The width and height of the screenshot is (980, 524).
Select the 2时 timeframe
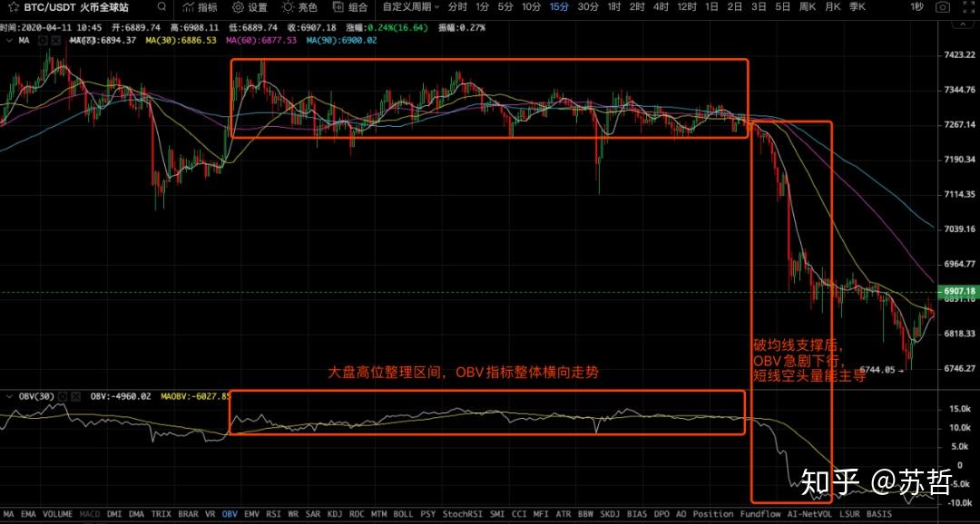point(637,7)
